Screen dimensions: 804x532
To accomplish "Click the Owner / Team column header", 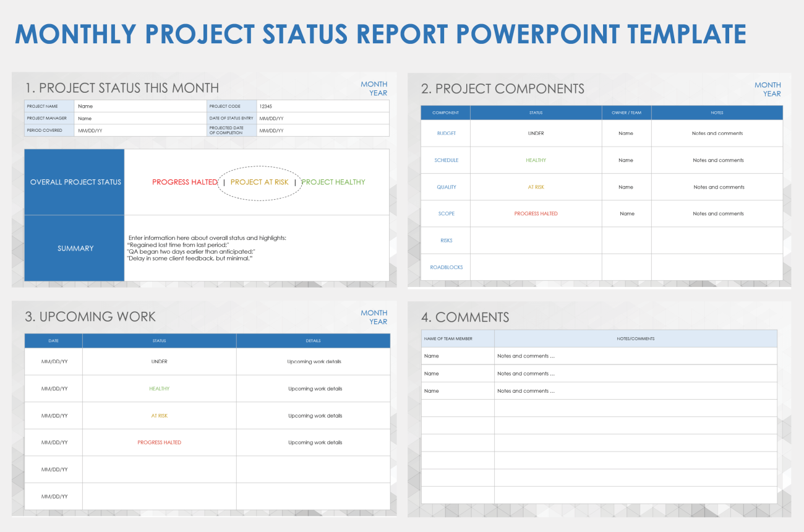I will point(626,113).
